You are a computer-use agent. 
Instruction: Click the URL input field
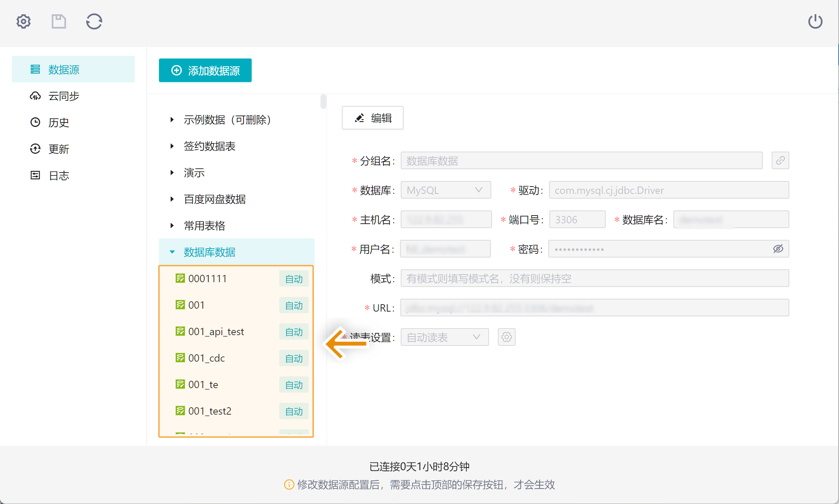click(595, 308)
